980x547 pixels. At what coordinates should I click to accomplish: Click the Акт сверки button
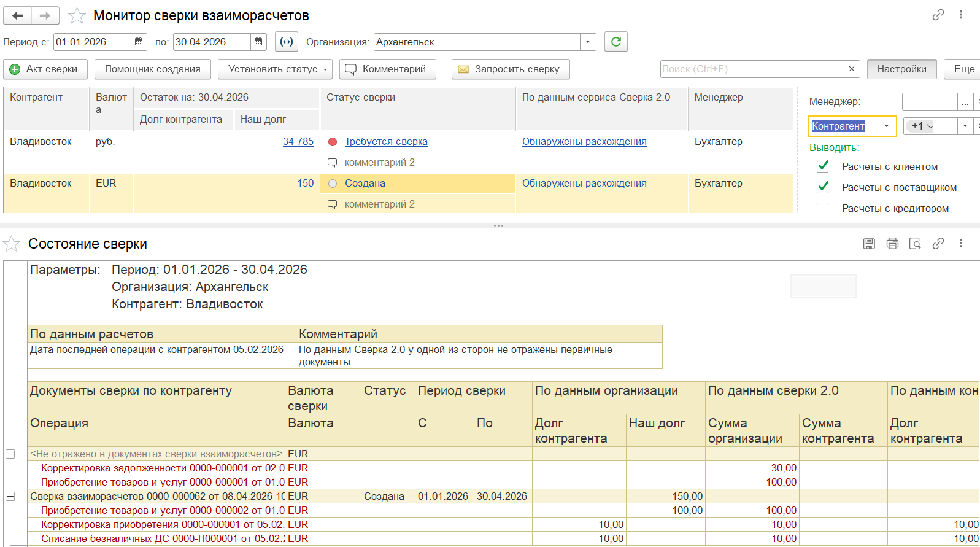click(x=45, y=69)
